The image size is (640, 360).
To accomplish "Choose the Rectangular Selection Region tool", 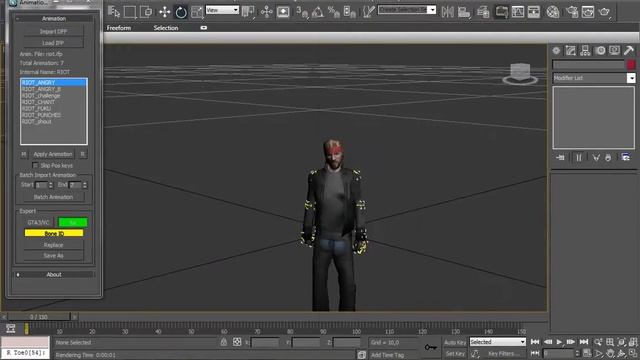I will (x=130, y=12).
